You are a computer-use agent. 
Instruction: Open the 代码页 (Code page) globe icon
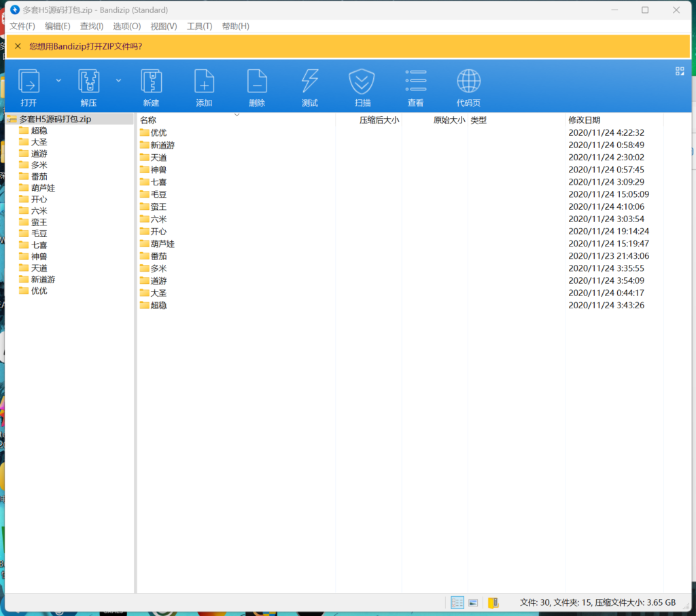click(x=468, y=82)
